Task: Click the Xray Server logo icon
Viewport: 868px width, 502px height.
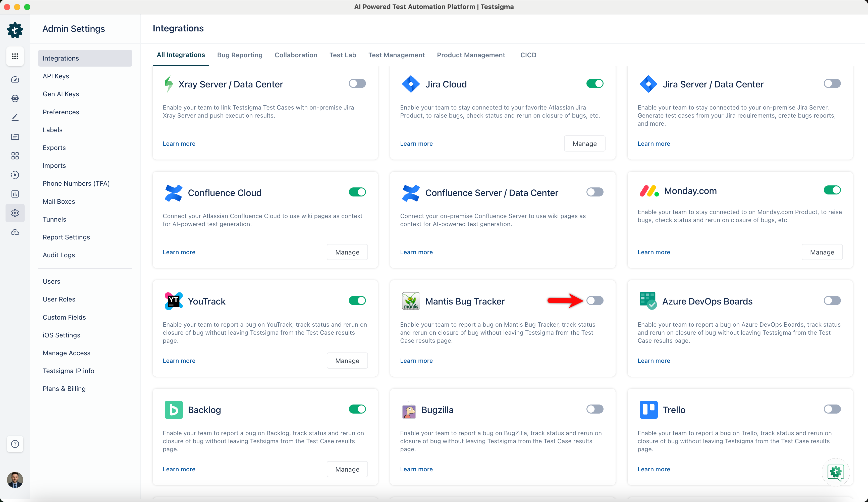Action: coord(169,84)
